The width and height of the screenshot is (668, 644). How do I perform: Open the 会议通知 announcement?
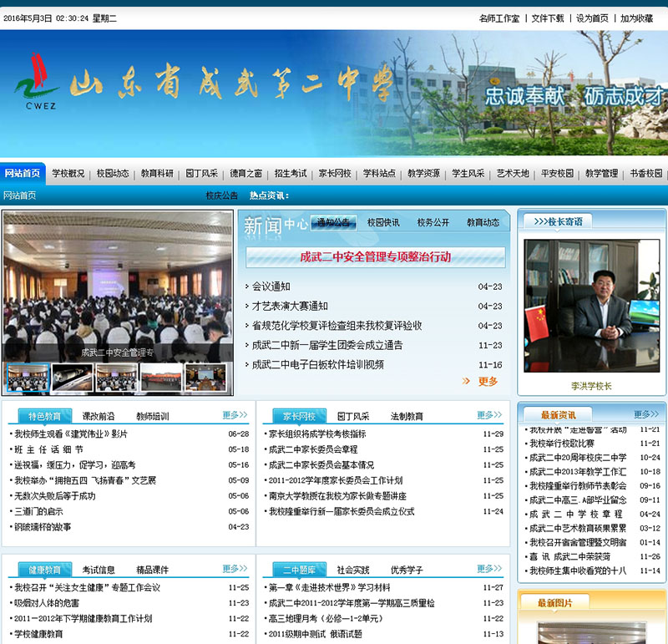271,287
